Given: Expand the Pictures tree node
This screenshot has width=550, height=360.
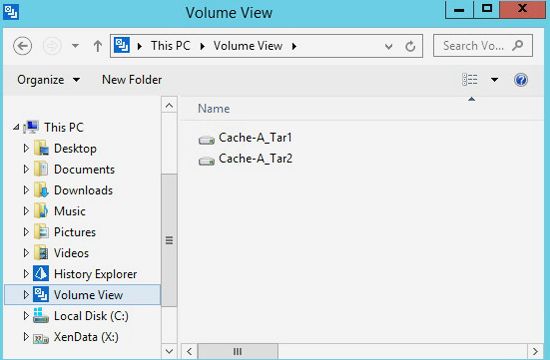Looking at the screenshot, I should point(26,232).
